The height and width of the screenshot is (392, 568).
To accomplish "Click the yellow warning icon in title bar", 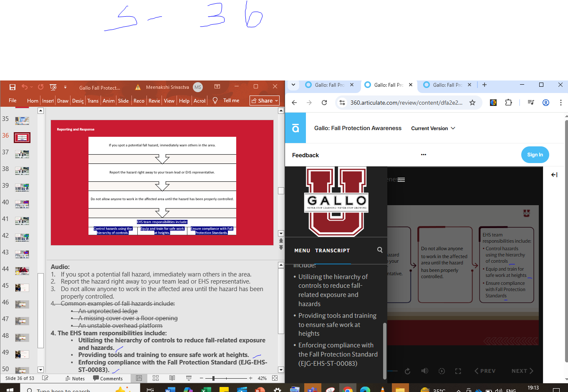I will coord(138,87).
